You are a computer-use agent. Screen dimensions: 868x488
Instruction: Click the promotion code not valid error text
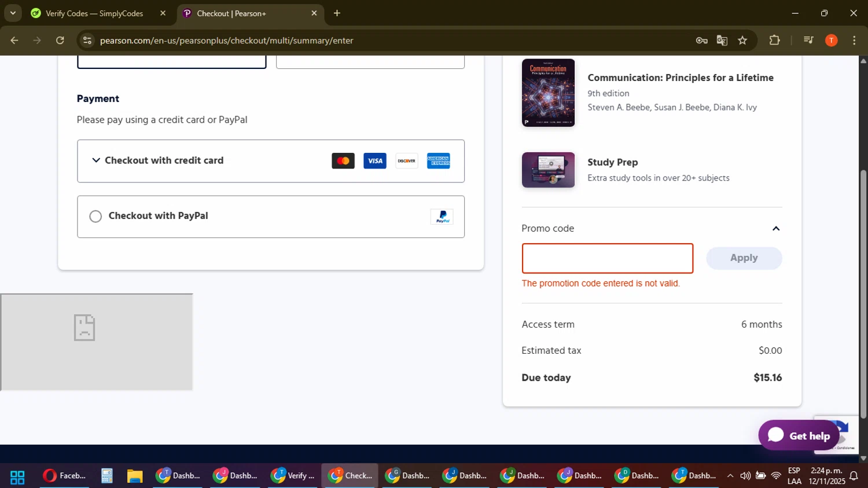click(x=601, y=284)
